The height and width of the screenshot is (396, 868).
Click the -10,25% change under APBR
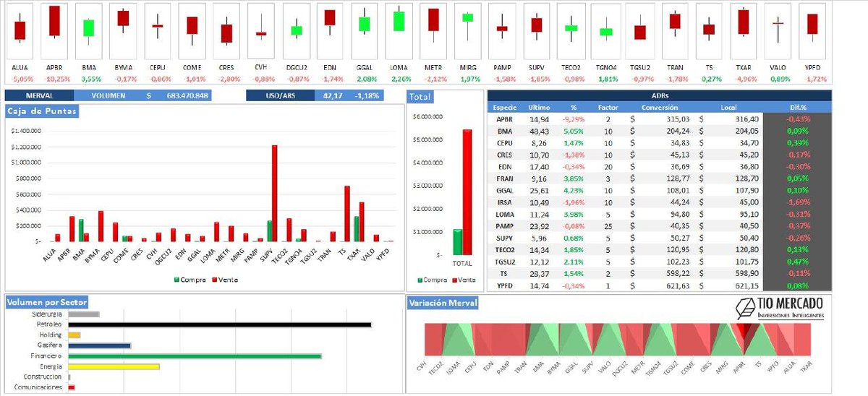58,78
